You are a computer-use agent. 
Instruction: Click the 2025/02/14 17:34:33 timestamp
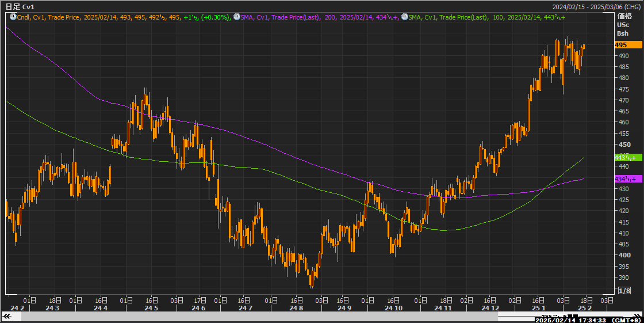coord(572,320)
